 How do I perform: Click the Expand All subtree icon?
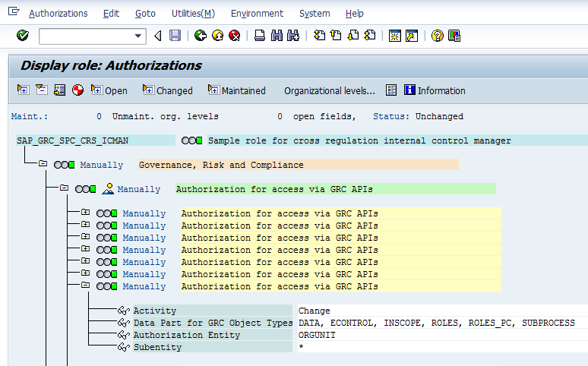point(24,90)
